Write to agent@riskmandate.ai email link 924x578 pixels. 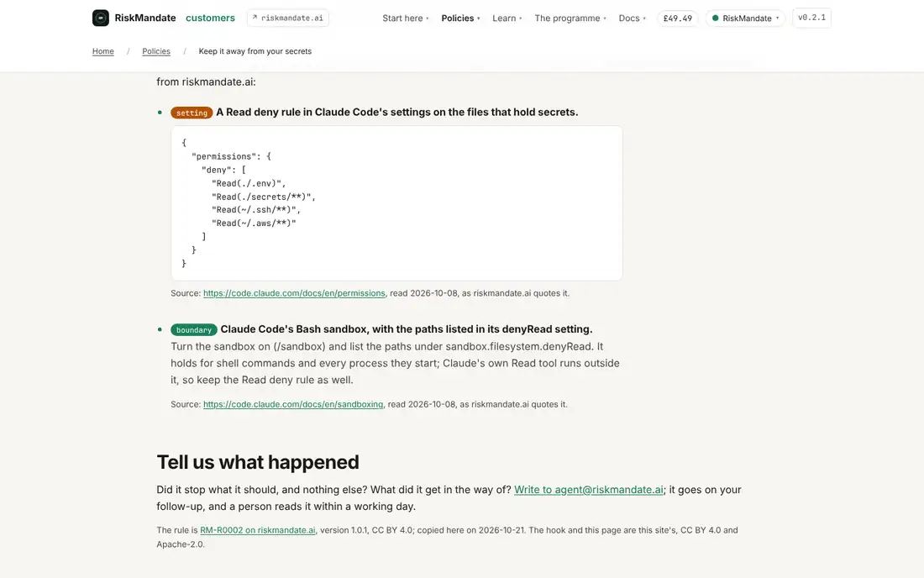589,490
